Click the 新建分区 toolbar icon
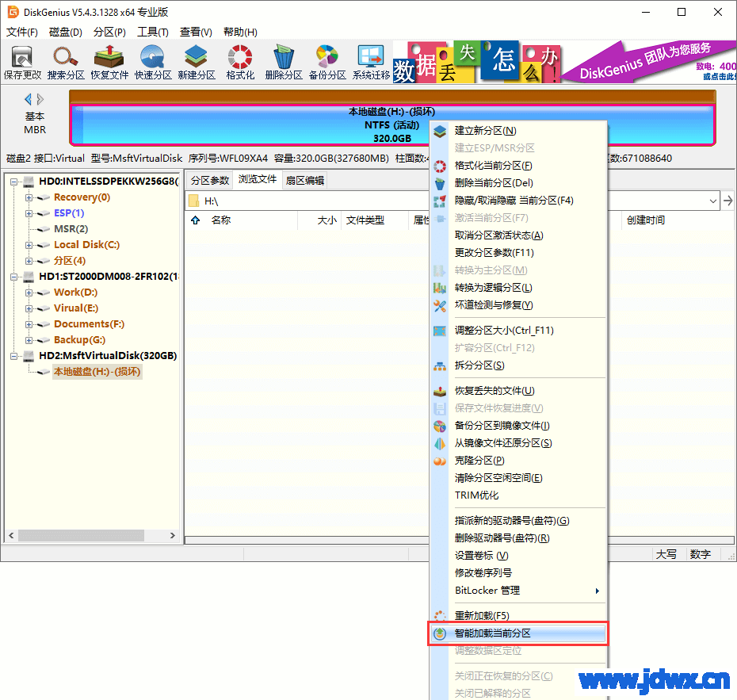Screen dimensions: 737x700 pos(196,63)
